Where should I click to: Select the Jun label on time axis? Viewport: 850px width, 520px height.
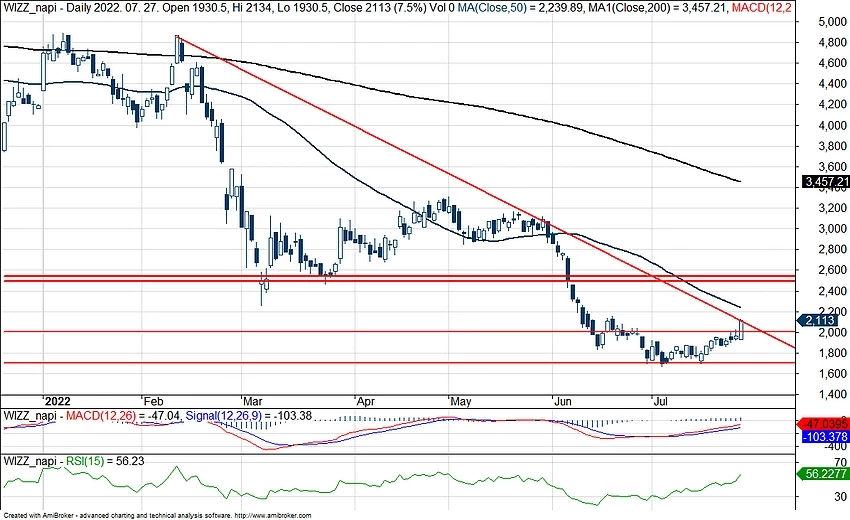tap(563, 401)
